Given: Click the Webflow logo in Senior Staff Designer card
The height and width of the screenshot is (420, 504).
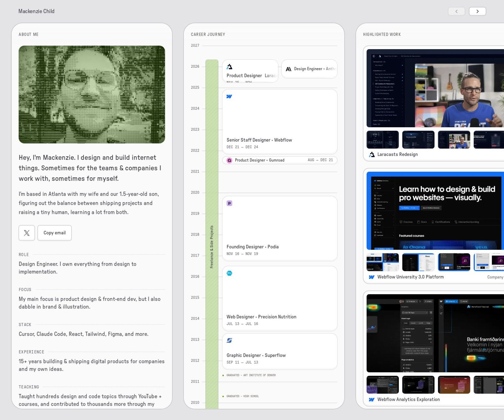Looking at the screenshot, I should [x=229, y=96].
